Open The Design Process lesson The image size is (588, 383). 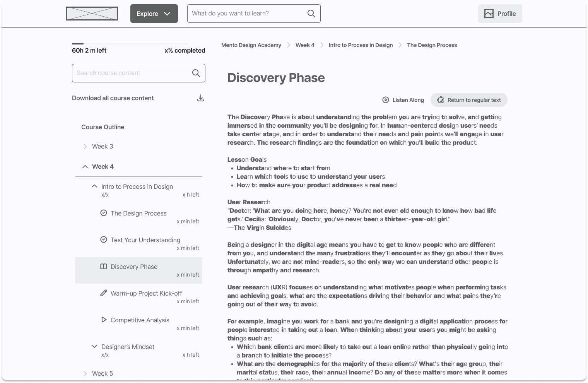tap(138, 214)
